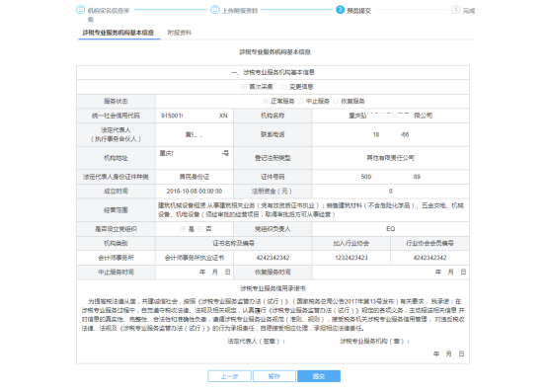The image size is (547, 392).
Task: Click the step 2 上传附报资料 circle icon
Action: pos(215,10)
